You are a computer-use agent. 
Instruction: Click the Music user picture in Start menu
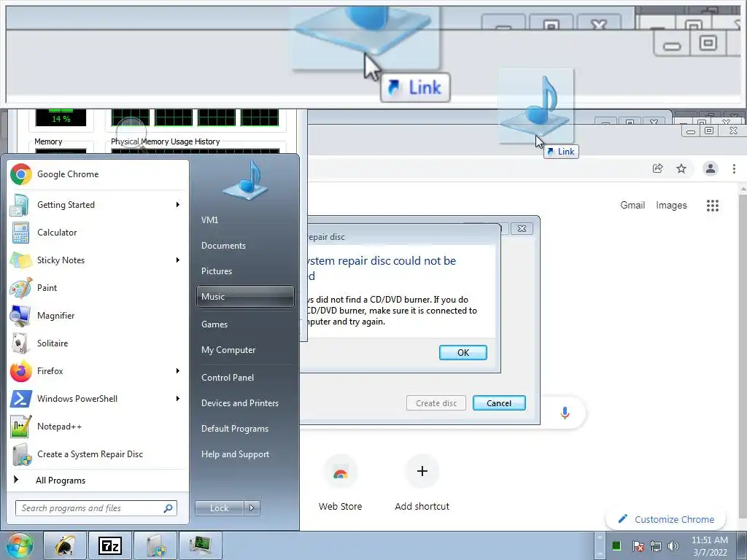[x=245, y=180]
